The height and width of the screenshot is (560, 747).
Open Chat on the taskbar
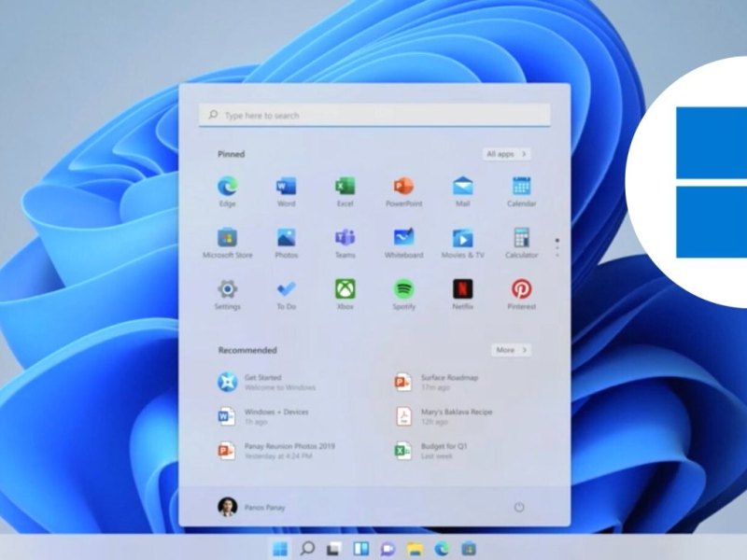pyautogui.click(x=388, y=549)
